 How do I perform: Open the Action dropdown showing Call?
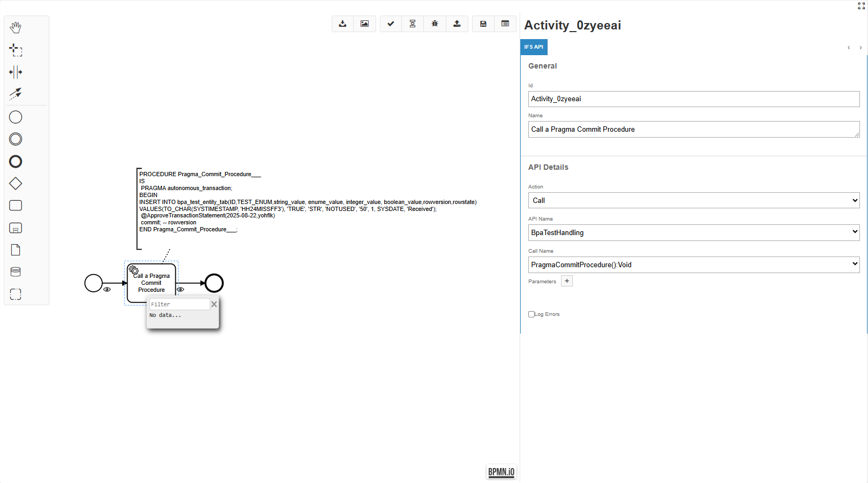694,200
